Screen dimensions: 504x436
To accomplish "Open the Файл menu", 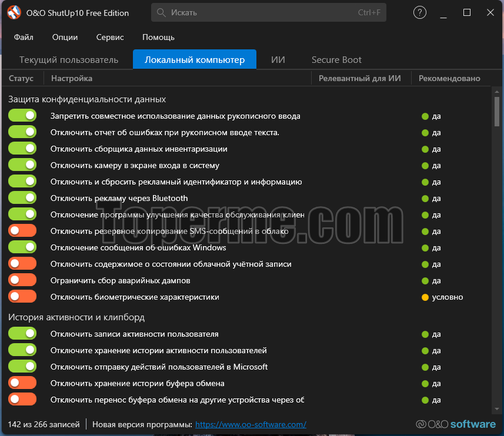I will point(24,37).
